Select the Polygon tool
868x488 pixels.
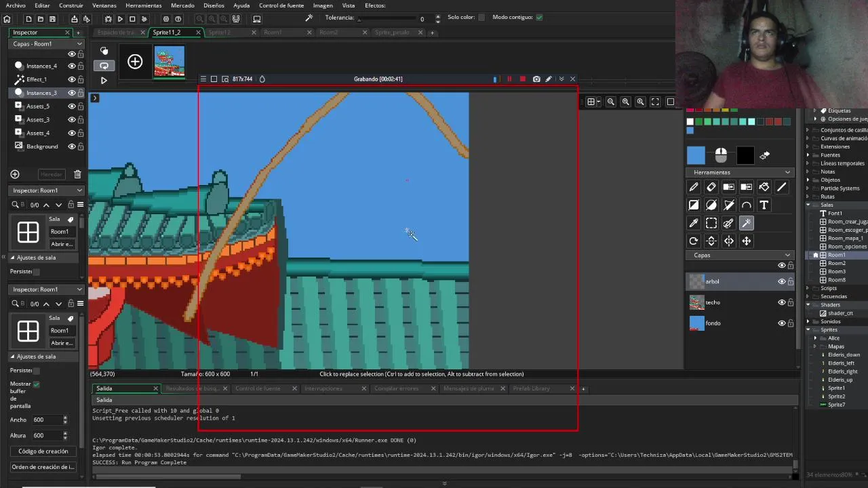(728, 205)
